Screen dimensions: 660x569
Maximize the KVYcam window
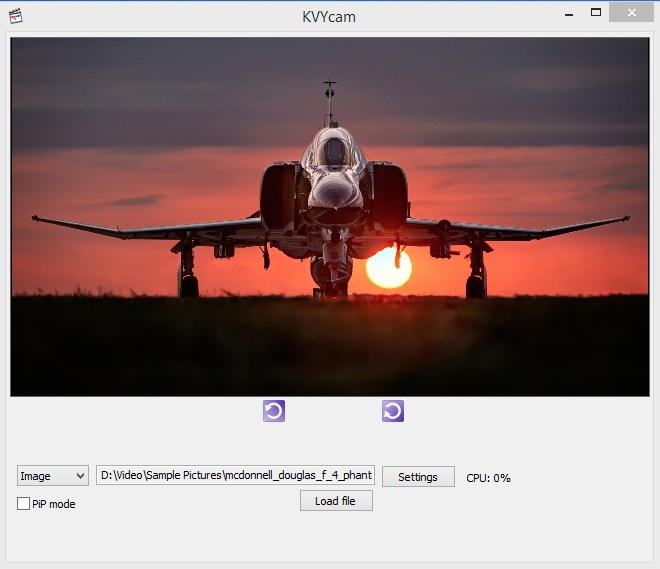click(x=596, y=13)
